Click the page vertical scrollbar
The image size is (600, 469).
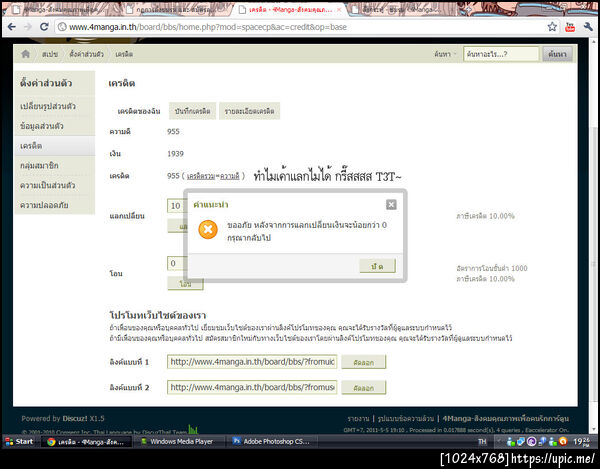[x=594, y=264]
